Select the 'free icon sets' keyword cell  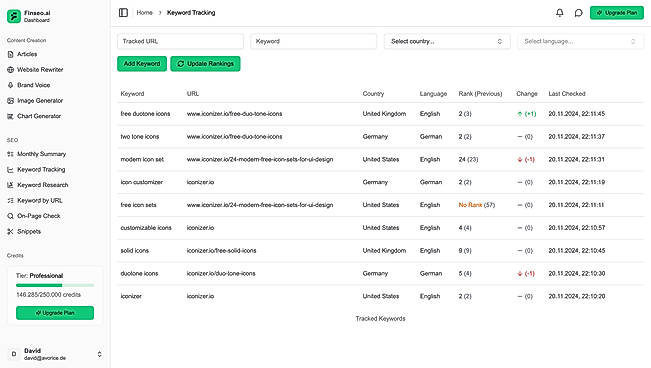tap(138, 205)
